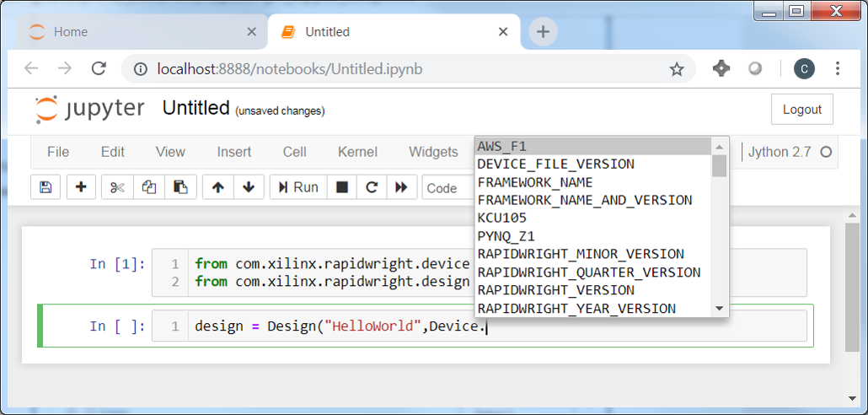Screen dimensions: 868x415
Task: Cut selected cells with scissors icon
Action: [x=117, y=187]
